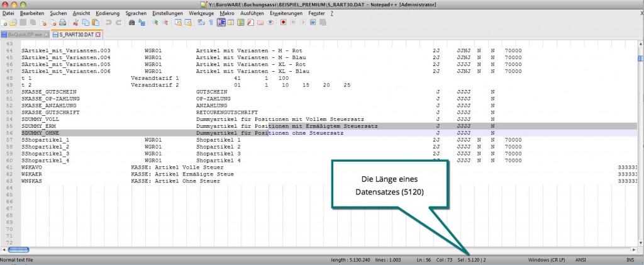Click the Open file folder icon
The width and height of the screenshot is (644, 265).
pos(13,23)
